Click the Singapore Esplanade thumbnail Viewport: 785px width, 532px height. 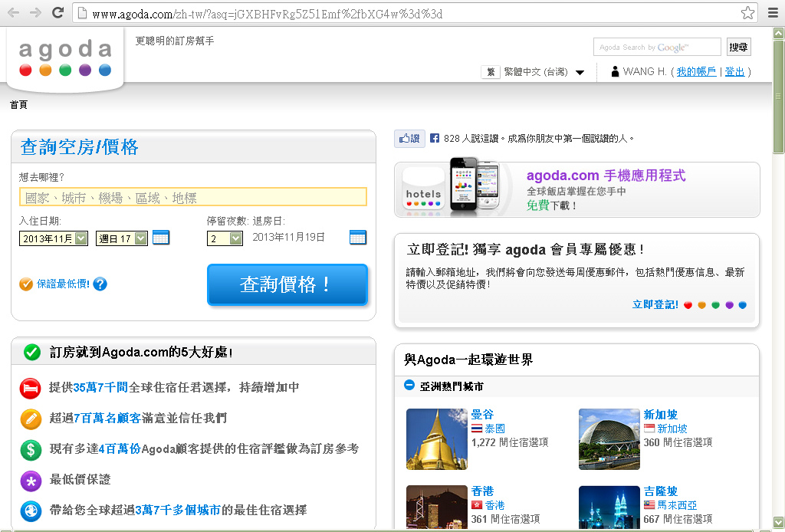point(609,439)
